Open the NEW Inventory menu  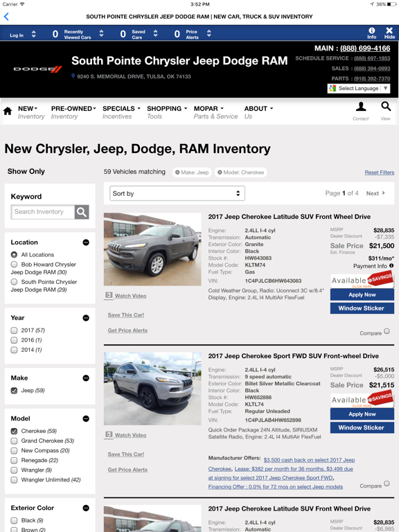[31, 112]
